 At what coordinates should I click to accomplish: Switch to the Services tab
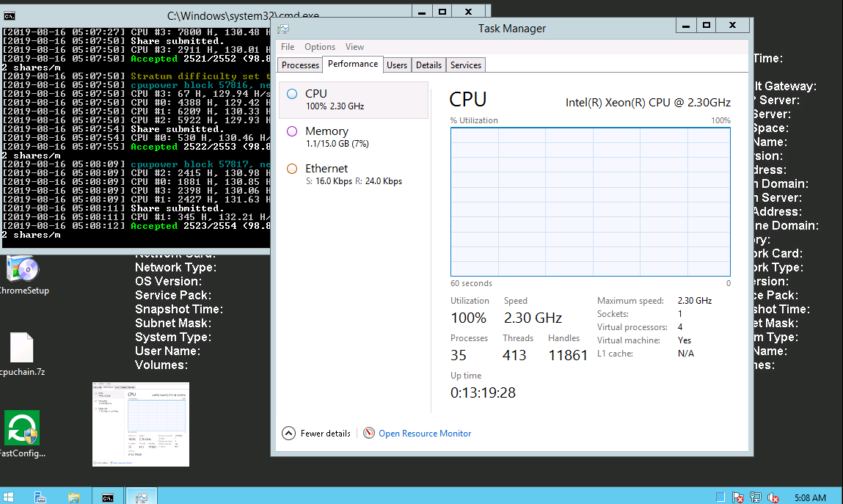point(466,65)
